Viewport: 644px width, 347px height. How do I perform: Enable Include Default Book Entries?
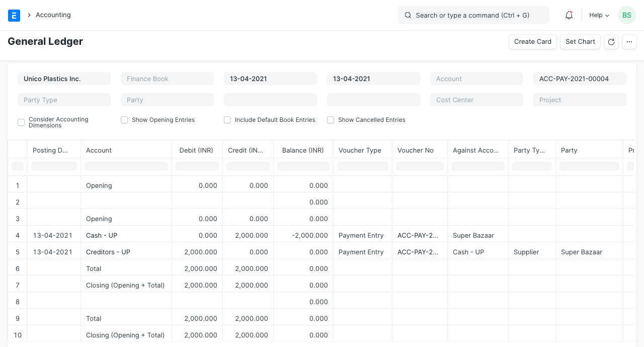[x=227, y=120]
